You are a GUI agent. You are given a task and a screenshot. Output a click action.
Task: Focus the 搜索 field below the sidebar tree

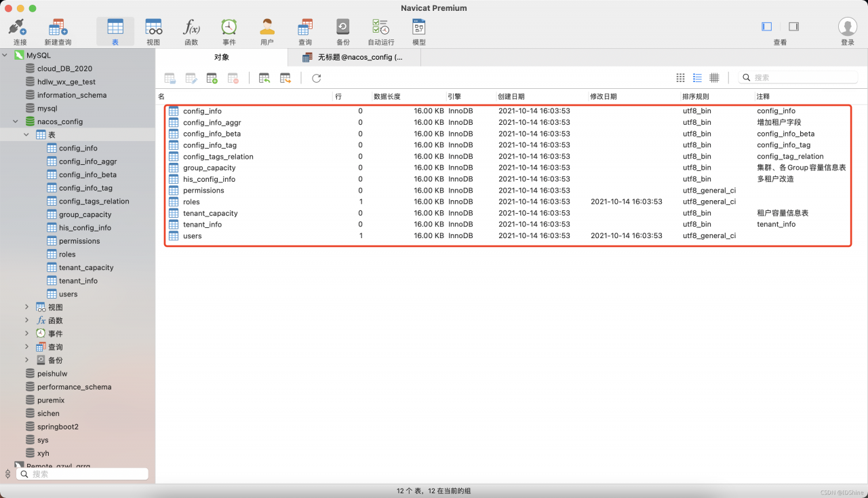coord(83,474)
